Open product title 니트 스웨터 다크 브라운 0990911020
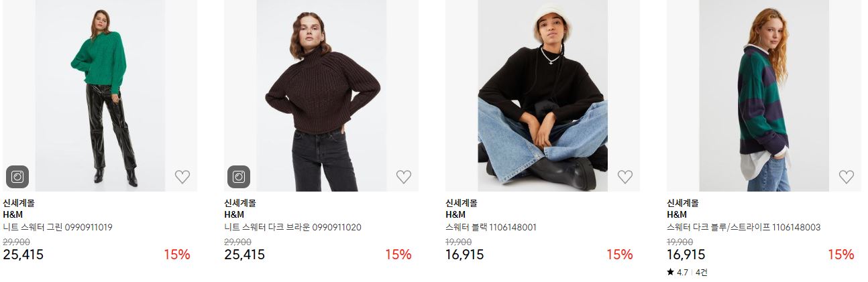The width and height of the screenshot is (868, 282). tap(292, 227)
